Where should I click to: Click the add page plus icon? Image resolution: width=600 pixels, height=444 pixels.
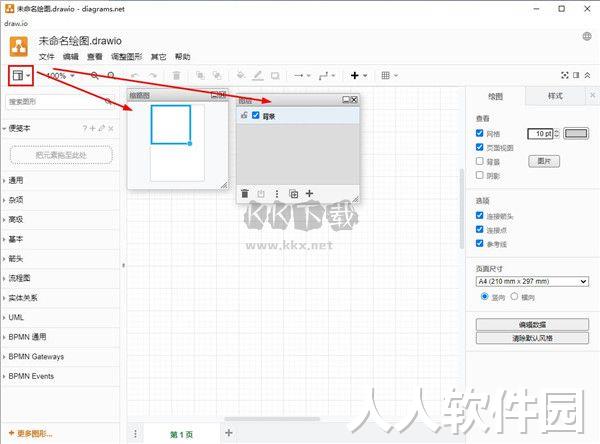click(x=229, y=433)
